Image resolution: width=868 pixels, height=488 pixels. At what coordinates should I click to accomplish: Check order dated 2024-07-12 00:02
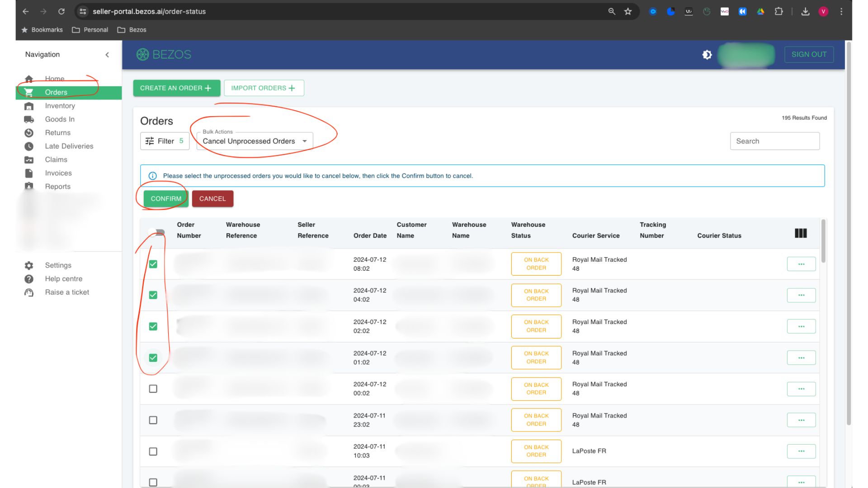153,389
